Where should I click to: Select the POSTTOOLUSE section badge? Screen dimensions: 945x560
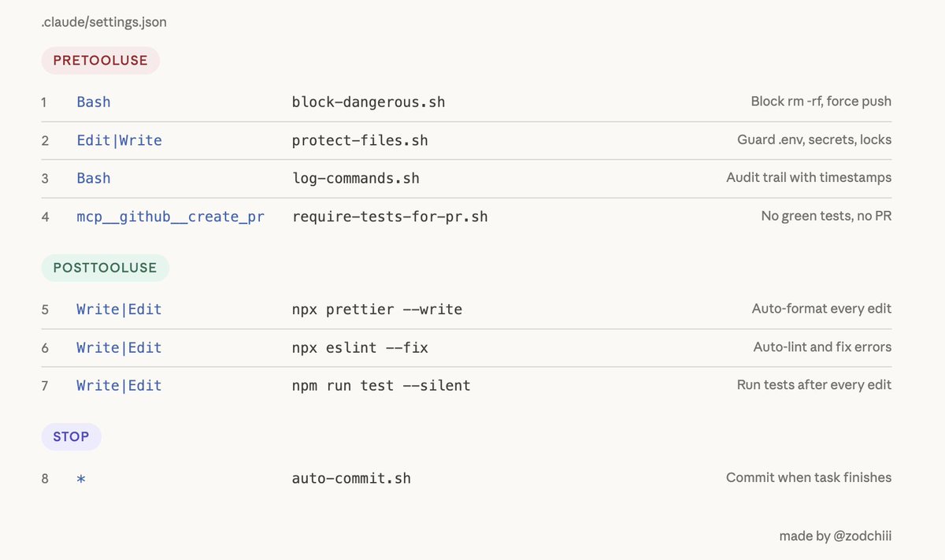(x=105, y=269)
